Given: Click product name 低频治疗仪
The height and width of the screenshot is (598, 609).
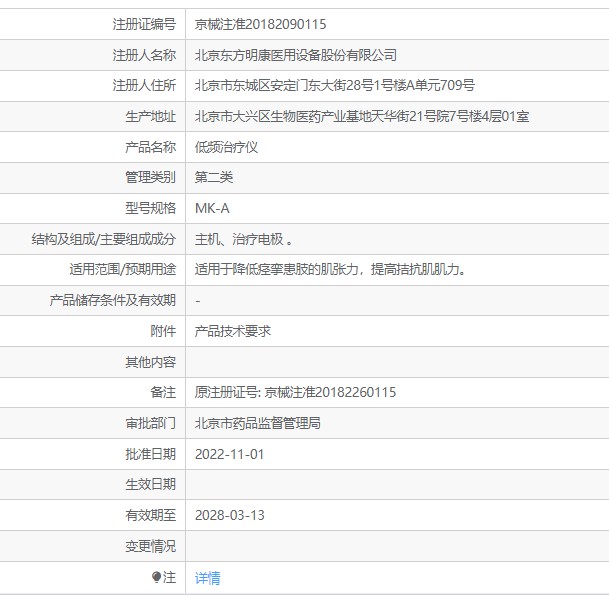Looking at the screenshot, I should (x=226, y=147).
